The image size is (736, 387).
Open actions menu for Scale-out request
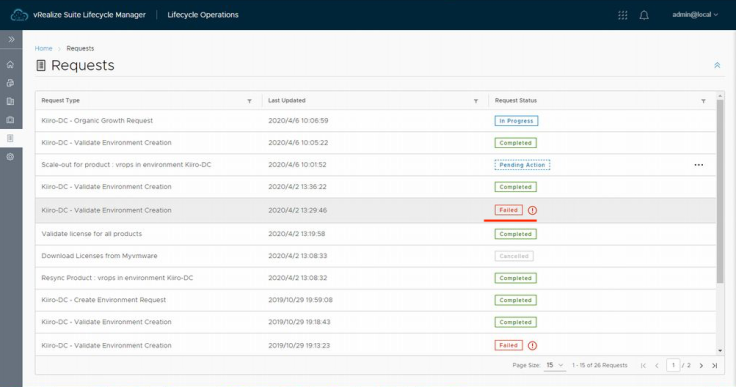[x=698, y=165]
